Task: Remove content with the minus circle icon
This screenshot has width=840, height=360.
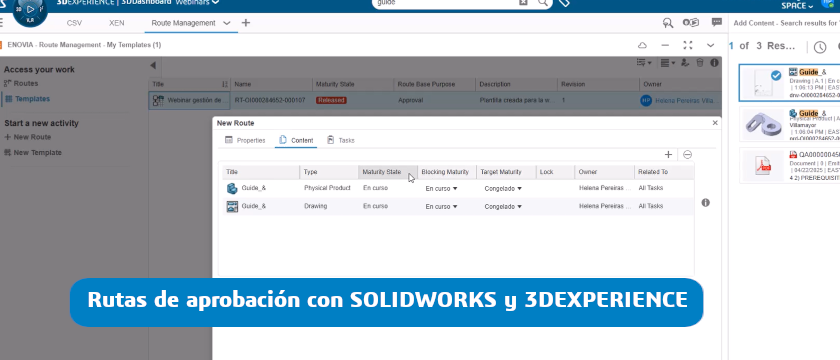Action: (687, 155)
